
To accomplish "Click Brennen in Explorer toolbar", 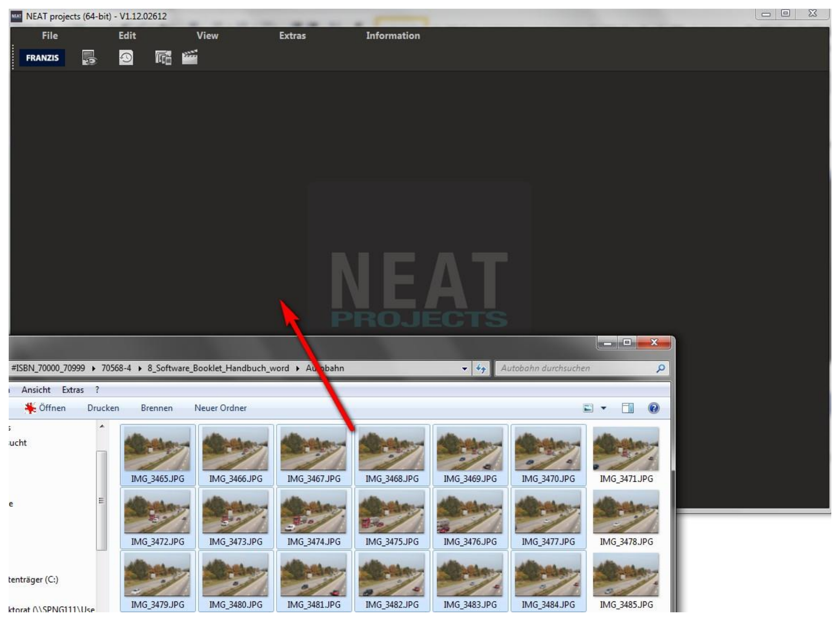I will [157, 408].
